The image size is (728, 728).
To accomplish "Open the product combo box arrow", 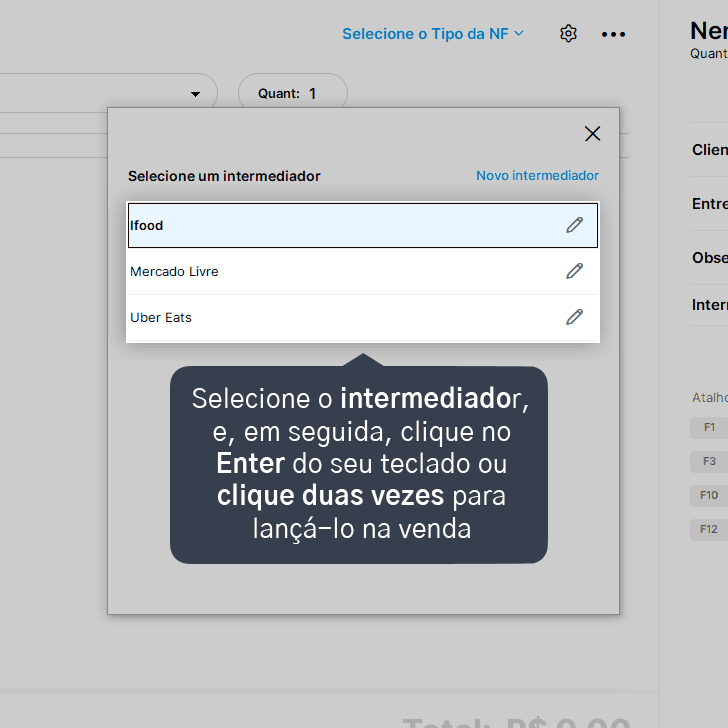I will point(195,94).
